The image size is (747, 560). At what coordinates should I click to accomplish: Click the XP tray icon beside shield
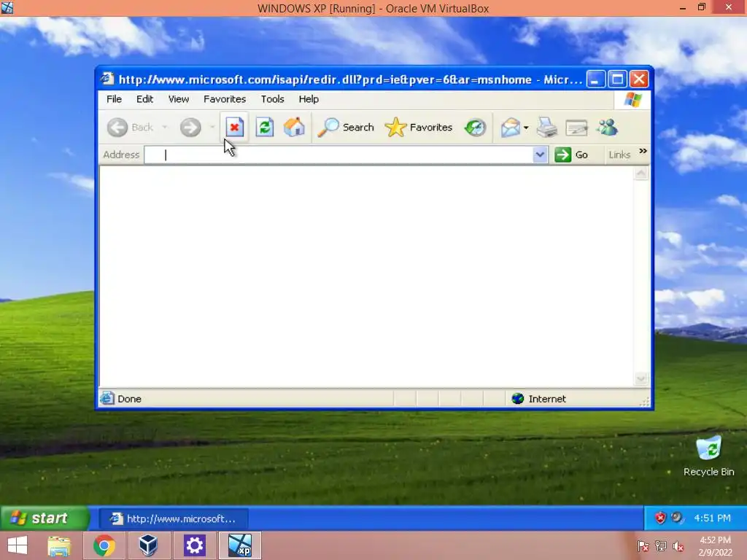coord(676,517)
